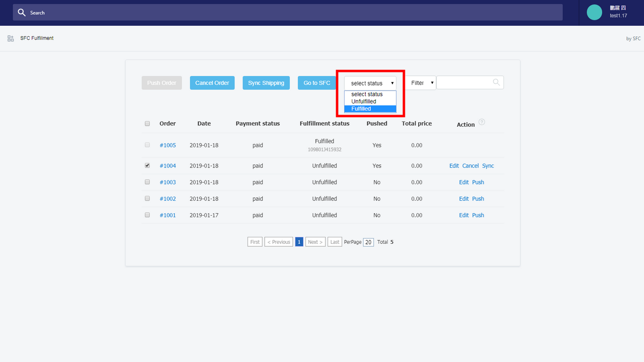Click the Payment status column header
Viewport: 644px width, 362px height.
[258, 124]
